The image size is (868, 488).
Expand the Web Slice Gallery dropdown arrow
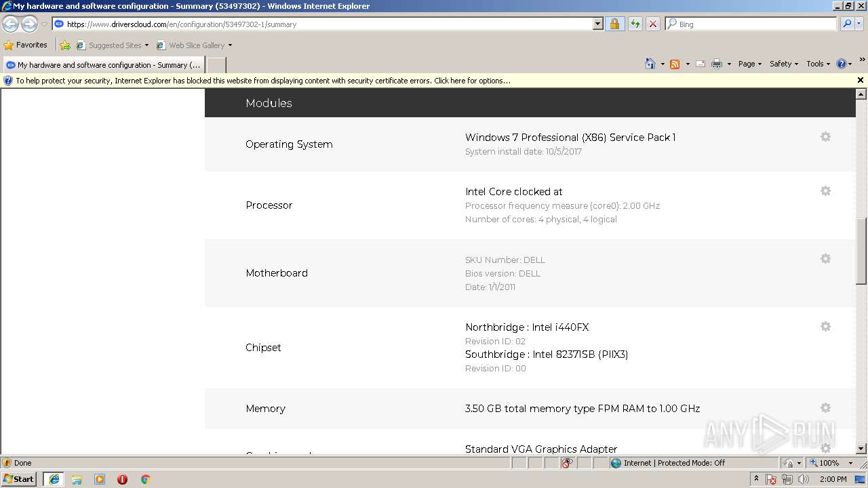click(230, 45)
